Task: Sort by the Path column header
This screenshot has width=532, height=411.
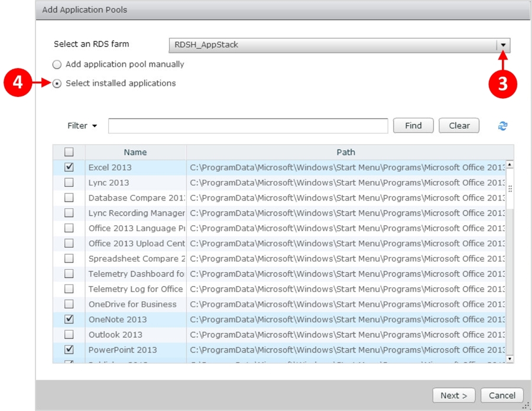Action: pos(346,152)
